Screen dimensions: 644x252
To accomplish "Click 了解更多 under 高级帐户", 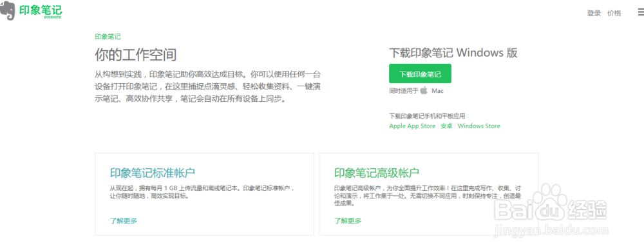I will pyautogui.click(x=348, y=221).
